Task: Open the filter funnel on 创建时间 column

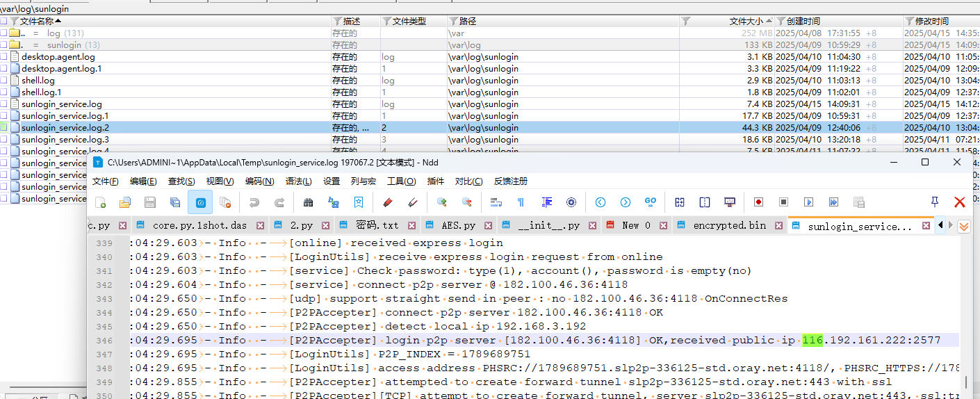Action: [x=781, y=22]
